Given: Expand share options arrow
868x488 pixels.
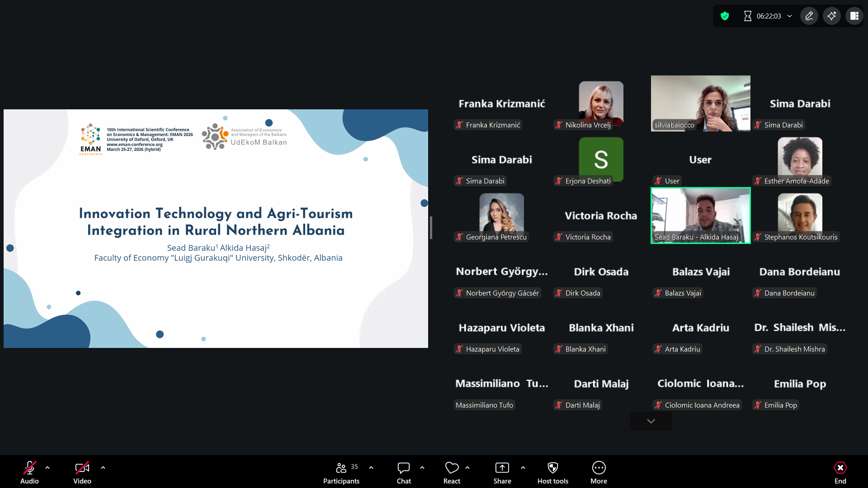Looking at the screenshot, I should (523, 468).
